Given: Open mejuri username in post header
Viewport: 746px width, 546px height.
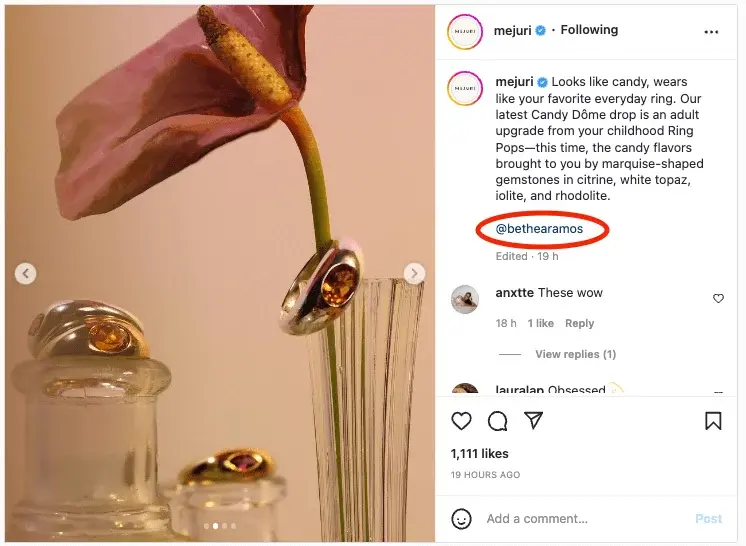Looking at the screenshot, I should pyautogui.click(x=513, y=30).
